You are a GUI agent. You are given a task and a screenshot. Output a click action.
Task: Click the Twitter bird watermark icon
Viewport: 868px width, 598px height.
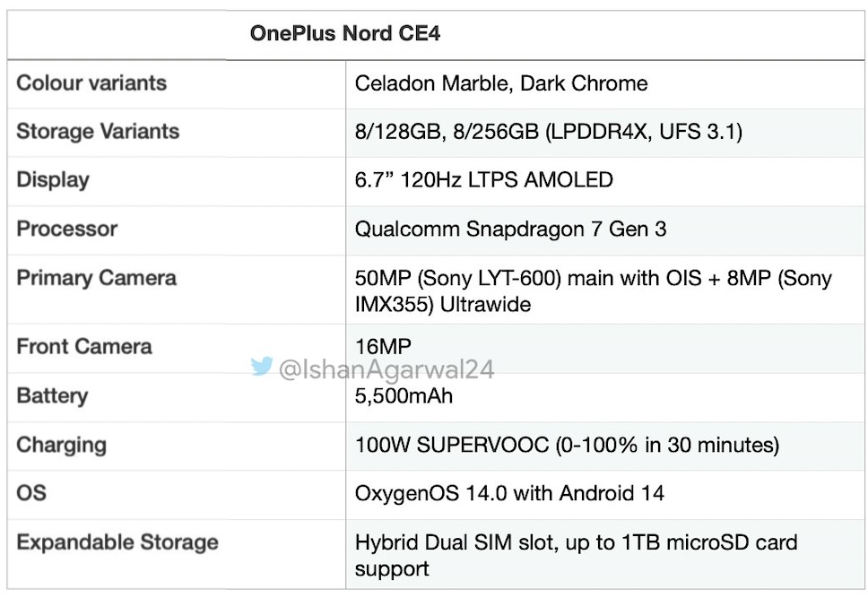(261, 366)
